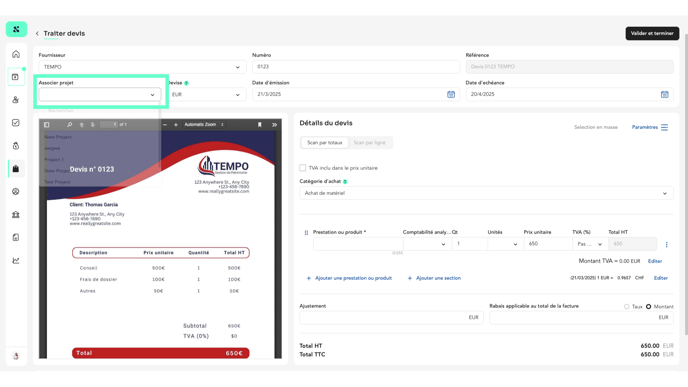Click Valider et terminer button
The image size is (688, 387).
[652, 33]
